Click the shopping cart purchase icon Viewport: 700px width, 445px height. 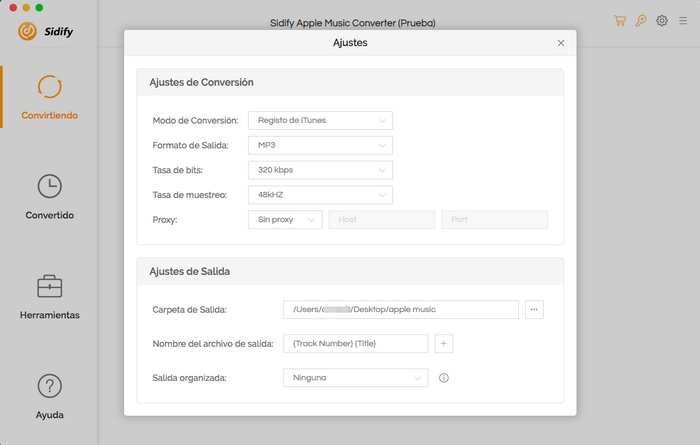point(620,21)
